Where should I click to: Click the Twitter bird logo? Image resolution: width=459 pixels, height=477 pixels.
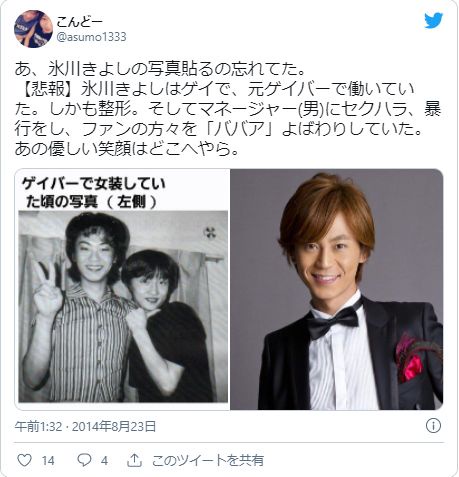(x=433, y=20)
